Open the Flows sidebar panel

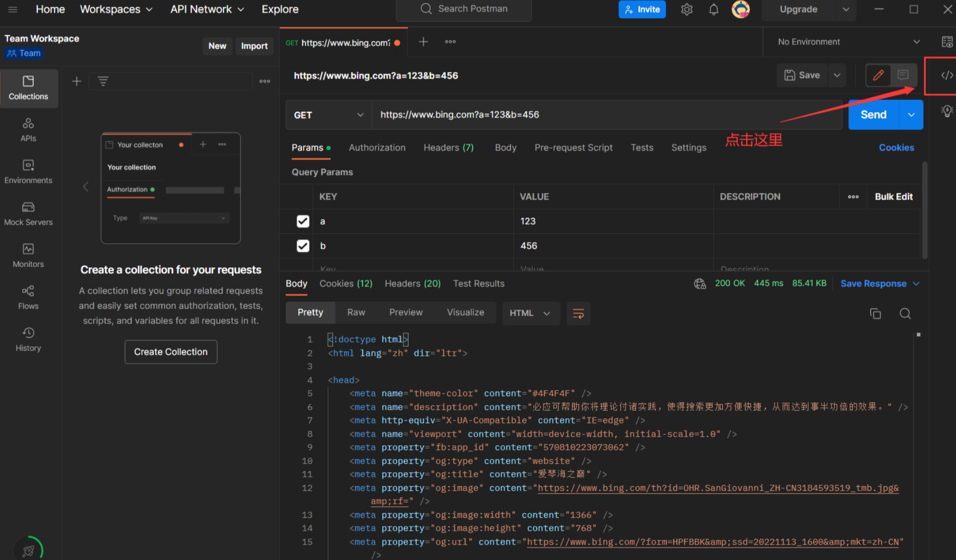coord(28,298)
